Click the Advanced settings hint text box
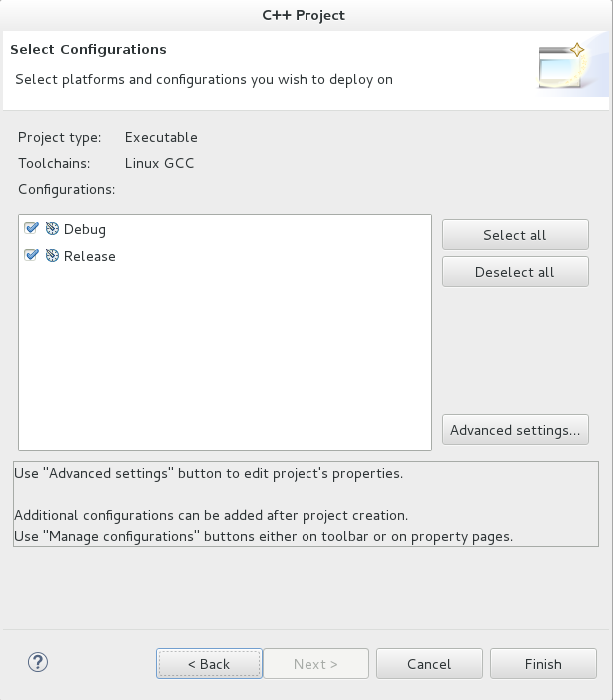The width and height of the screenshot is (613, 700). coord(306,504)
